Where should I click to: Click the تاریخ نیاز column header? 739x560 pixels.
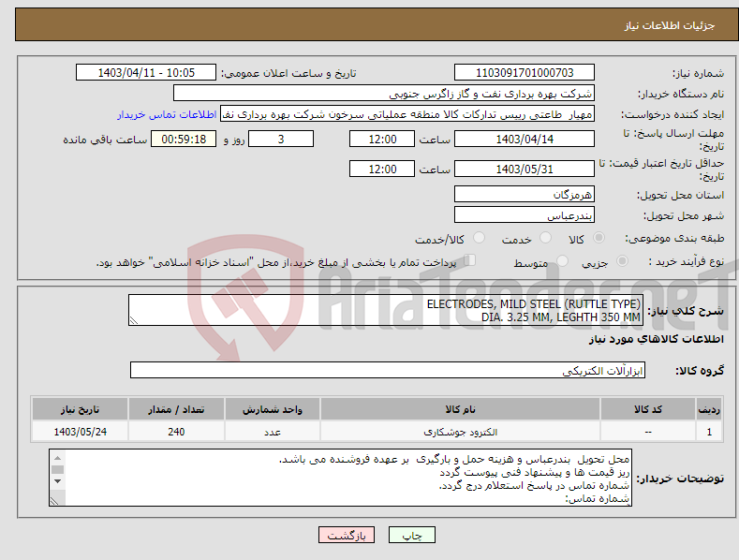81,409
